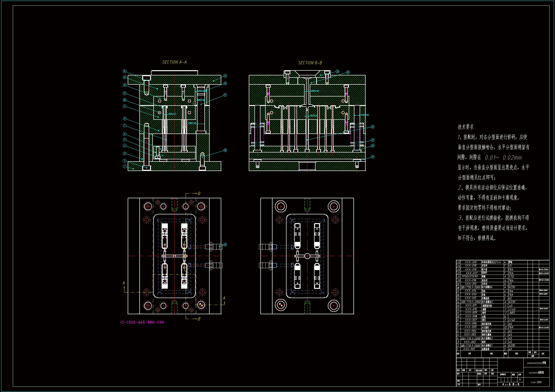Select the xxx-000 drawing number cell
This screenshot has width=555, height=392.
(536, 382)
